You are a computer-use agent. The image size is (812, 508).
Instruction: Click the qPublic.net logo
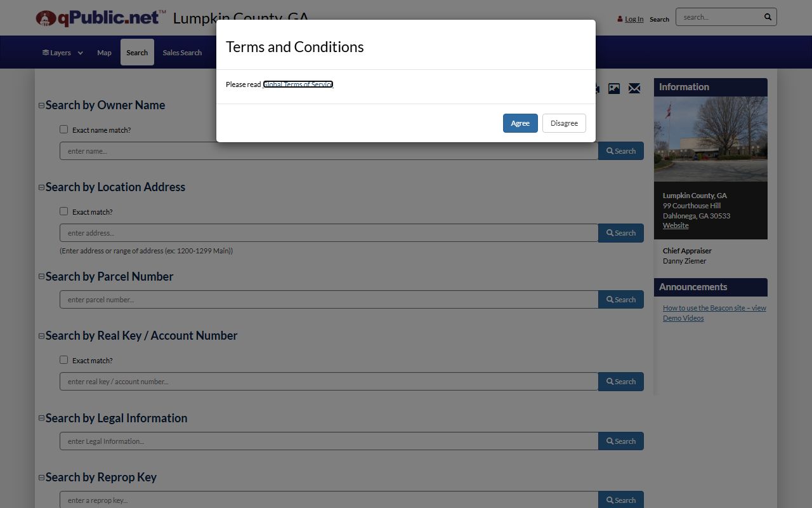(100, 18)
